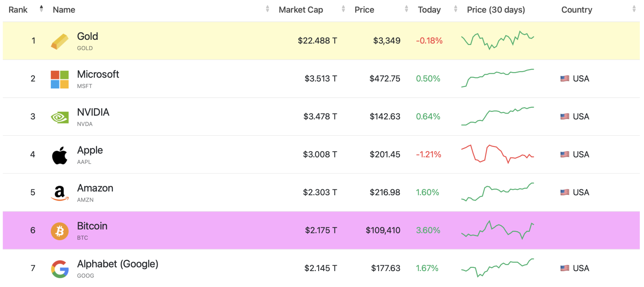Click the BTC ticker symbol
The width and height of the screenshot is (644, 287).
[x=83, y=238]
